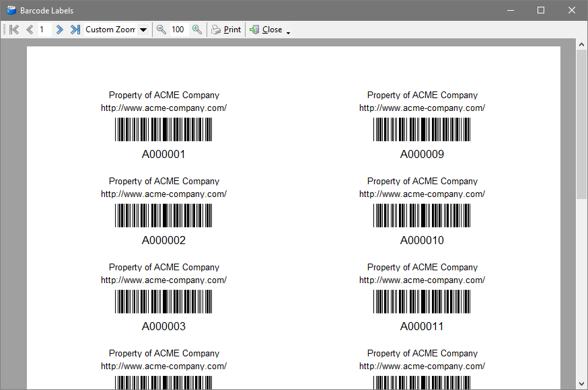Viewport: 588px width, 390px height.
Task: Go to the previous page
Action: tap(30, 30)
